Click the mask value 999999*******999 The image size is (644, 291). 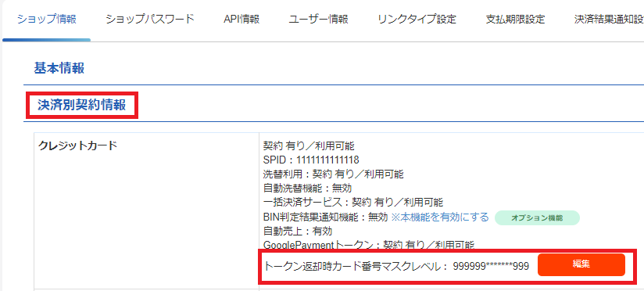tap(491, 266)
